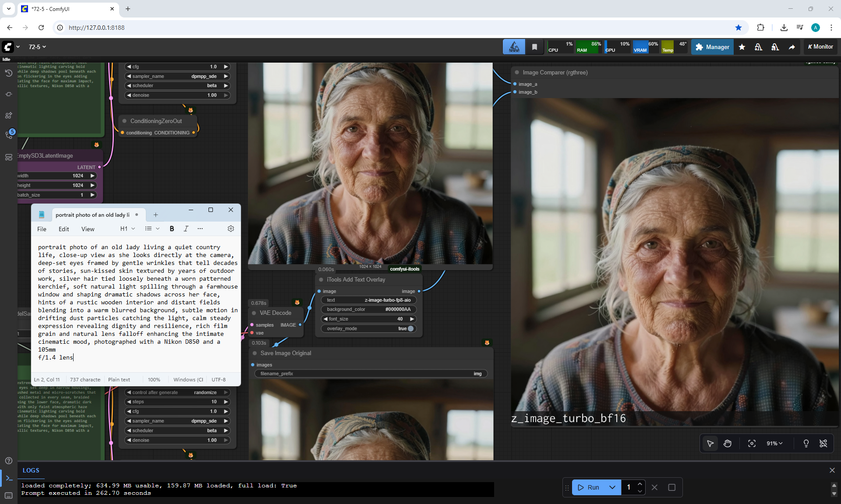Click the star icon next to Manager
This screenshot has height=504, width=841.
coord(742,47)
